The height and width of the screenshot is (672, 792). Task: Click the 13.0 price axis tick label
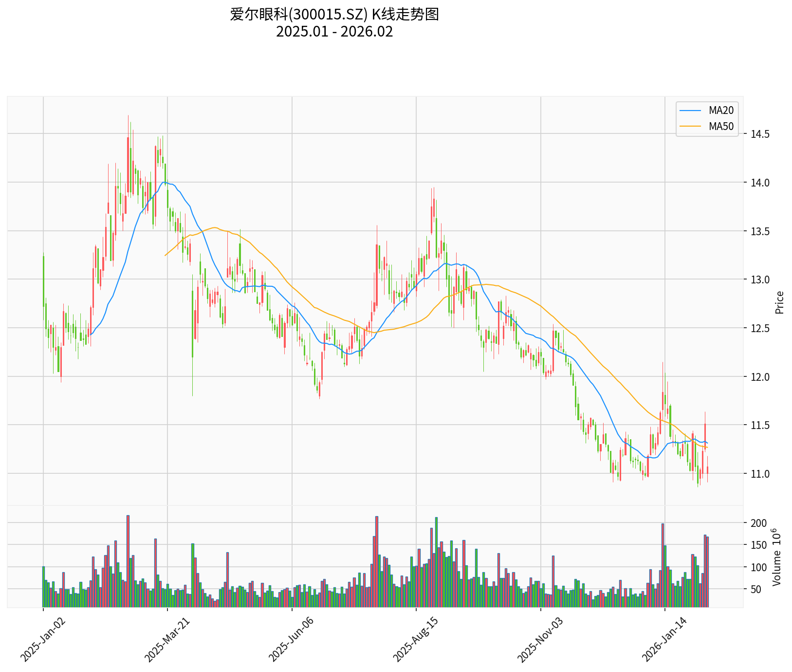[x=759, y=280]
